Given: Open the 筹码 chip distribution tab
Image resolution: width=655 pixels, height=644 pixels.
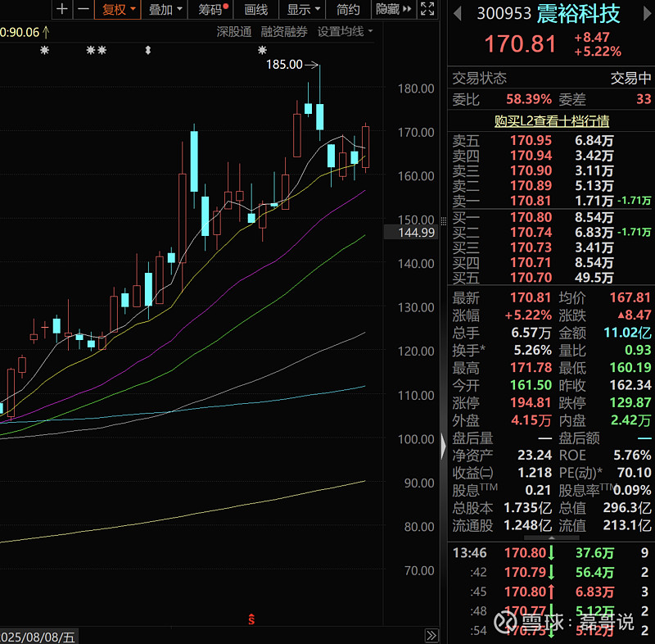Looking at the screenshot, I should 212,9.
